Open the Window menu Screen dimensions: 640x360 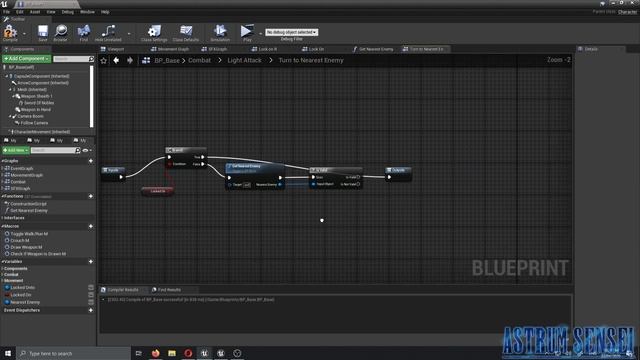(x=87, y=12)
